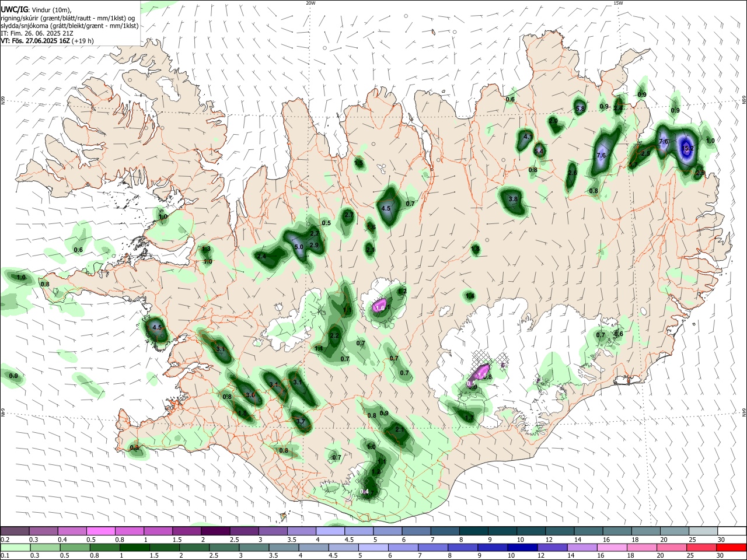Pick the darkest green 1–1.5 rain swatch
The width and height of the screenshot is (747, 560).
tap(134, 547)
